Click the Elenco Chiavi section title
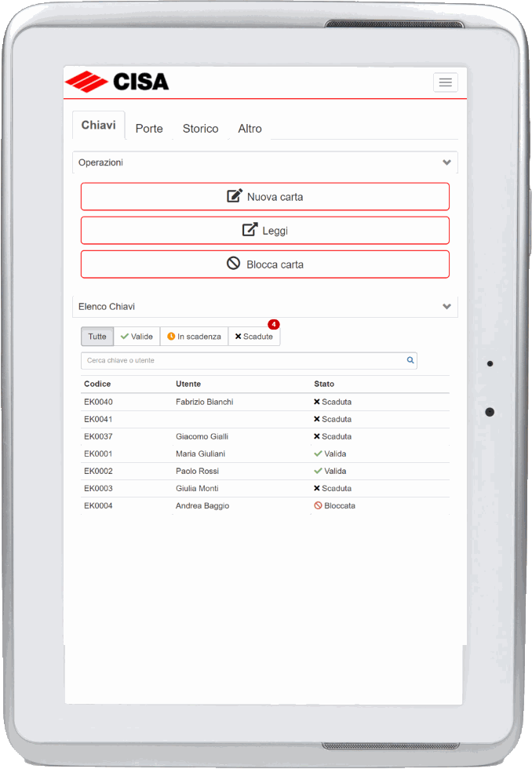 tap(107, 307)
